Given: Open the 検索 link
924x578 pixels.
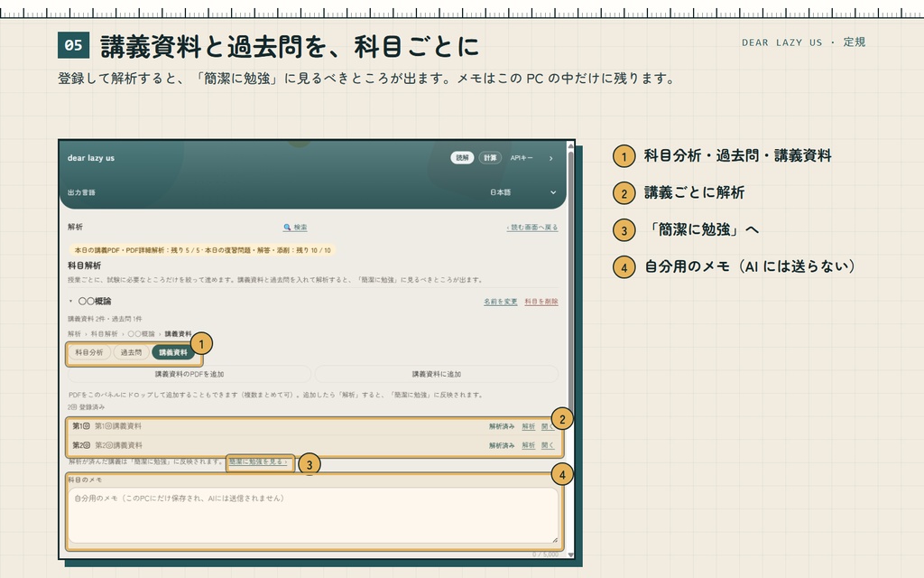Looking at the screenshot, I should 295,227.
